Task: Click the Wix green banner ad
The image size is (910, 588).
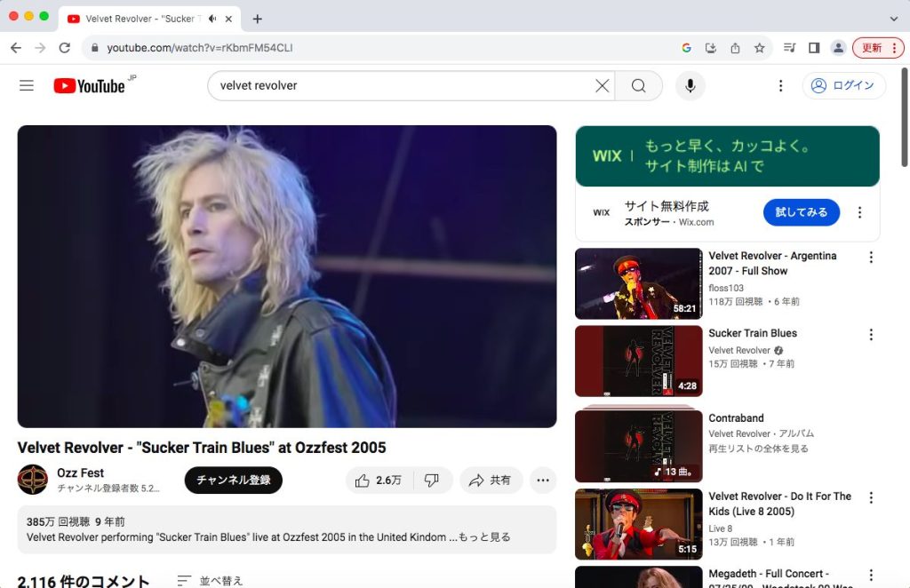Action: pos(727,156)
